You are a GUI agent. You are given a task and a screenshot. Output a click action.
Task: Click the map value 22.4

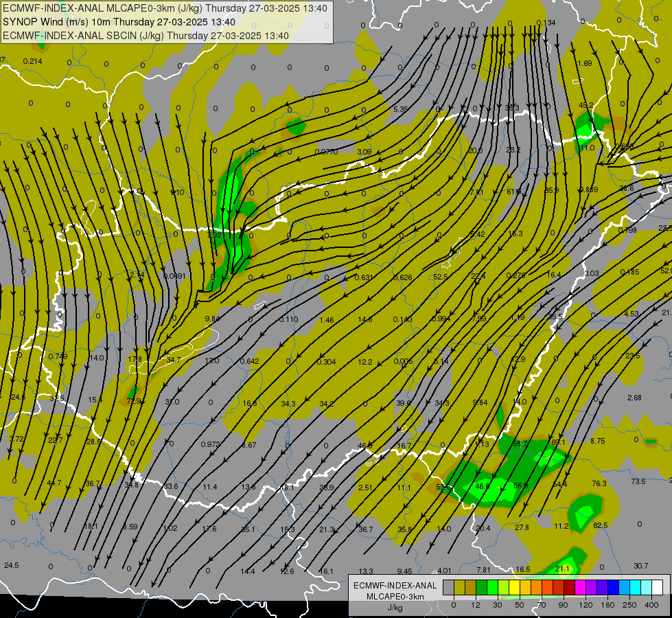[x=478, y=276]
